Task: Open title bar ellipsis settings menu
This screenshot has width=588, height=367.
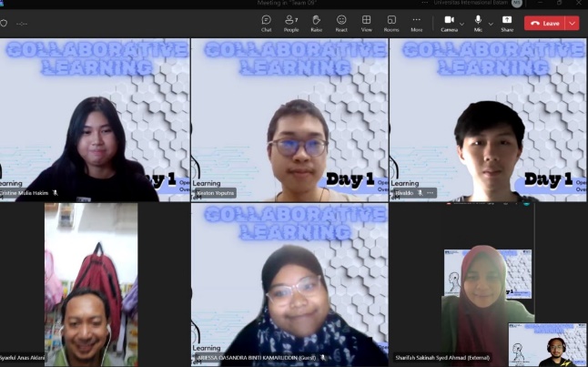Action: (424, 3)
